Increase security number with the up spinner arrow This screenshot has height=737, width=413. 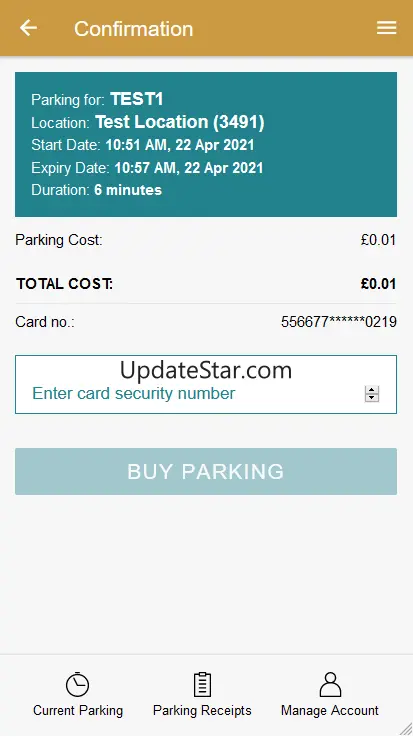pos(372,390)
